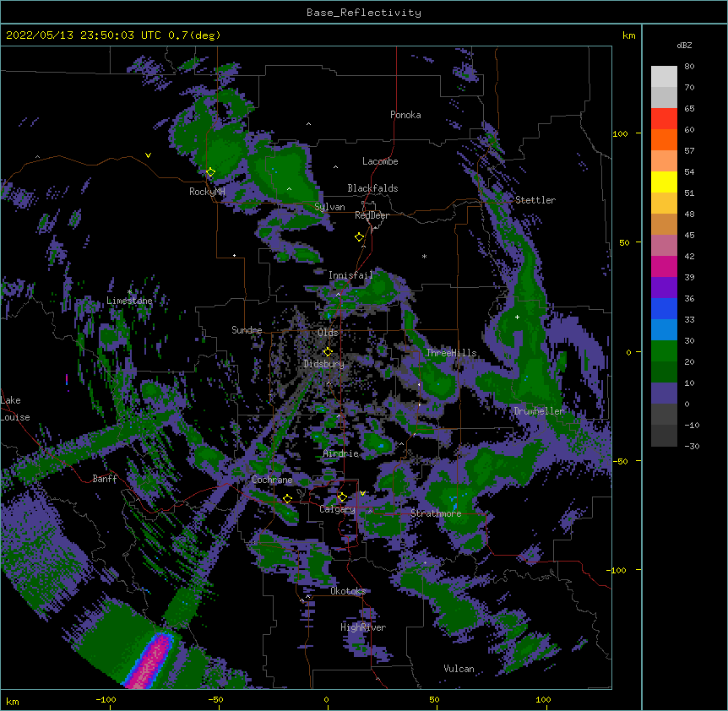728x711 pixels.
Task: Click the 2022/05/13 23:50:03 UTC timestamp
Action: (x=84, y=35)
